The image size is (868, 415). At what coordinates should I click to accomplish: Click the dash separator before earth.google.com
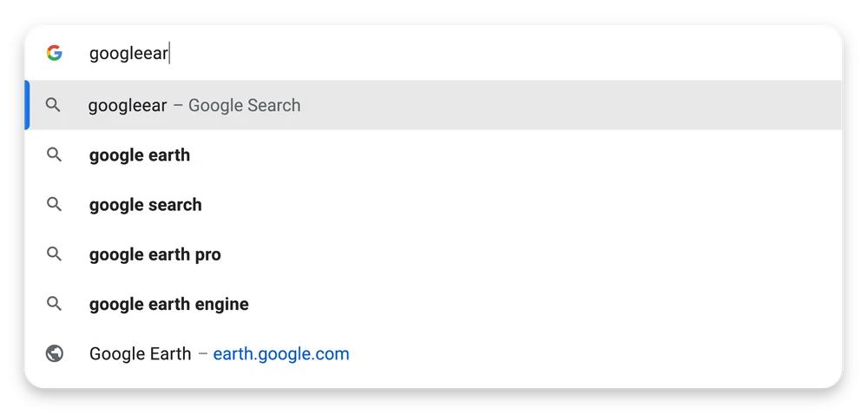(202, 354)
